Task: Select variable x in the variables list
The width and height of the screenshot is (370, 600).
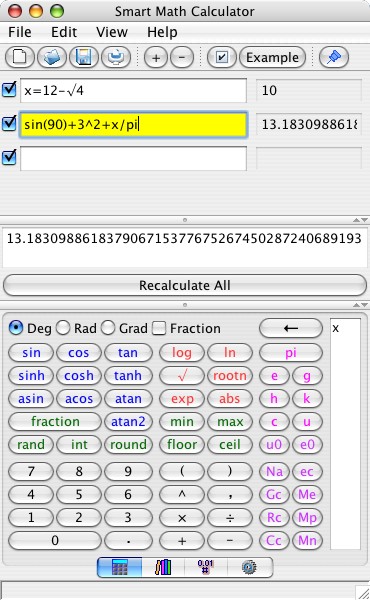Action: [x=336, y=328]
